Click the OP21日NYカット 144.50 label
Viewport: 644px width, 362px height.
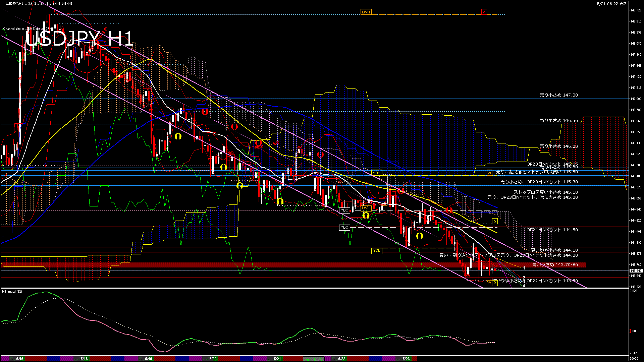tap(552, 230)
